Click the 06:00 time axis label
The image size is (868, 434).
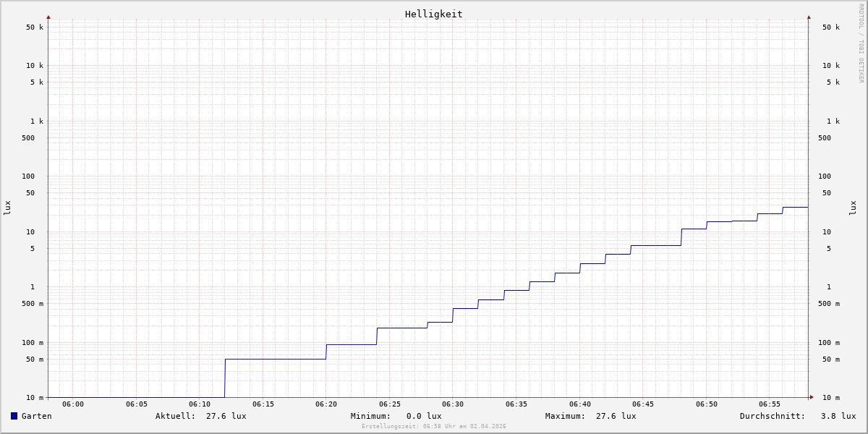pyautogui.click(x=73, y=404)
